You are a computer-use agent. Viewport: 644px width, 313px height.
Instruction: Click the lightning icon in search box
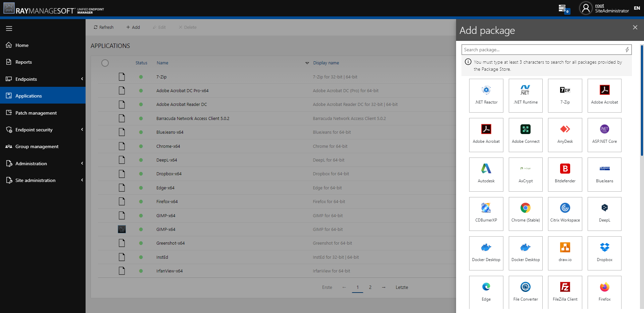tap(627, 50)
